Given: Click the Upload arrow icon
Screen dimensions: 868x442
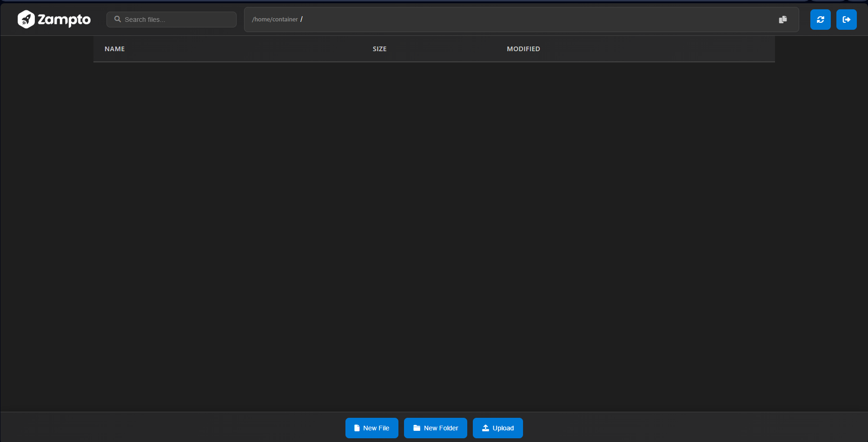Looking at the screenshot, I should pyautogui.click(x=485, y=428).
